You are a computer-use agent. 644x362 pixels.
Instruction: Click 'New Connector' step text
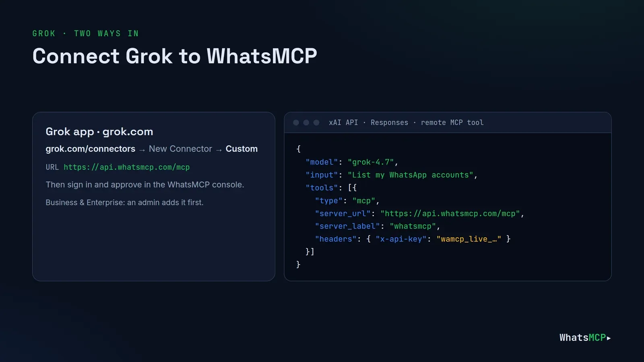click(180, 149)
